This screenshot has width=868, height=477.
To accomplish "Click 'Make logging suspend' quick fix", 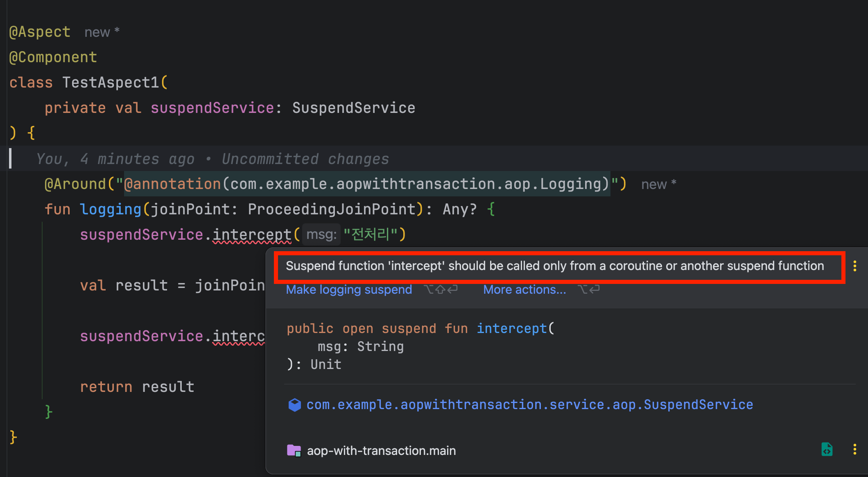I will 349,290.
